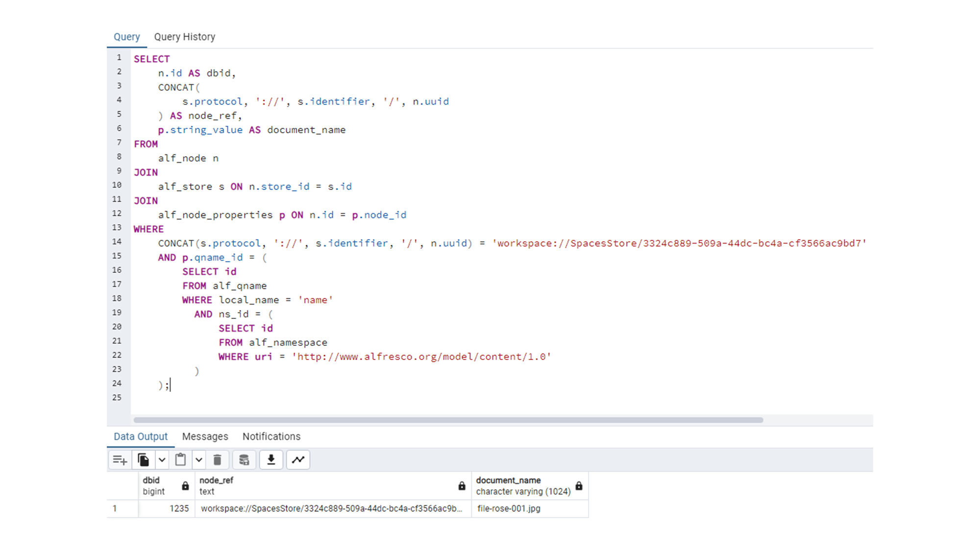
Task: Click the alfresco.org content model URL string
Action: pos(421,357)
